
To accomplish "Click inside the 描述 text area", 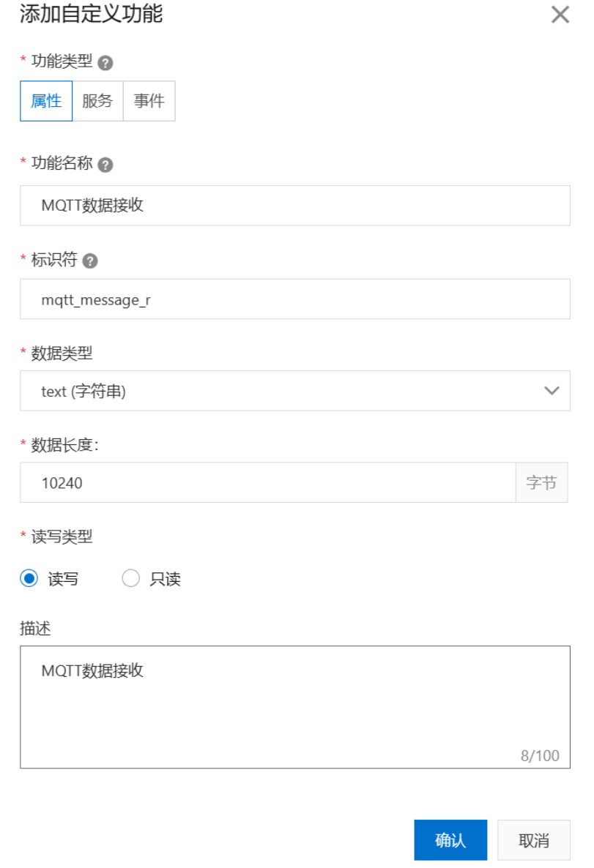I will [294, 707].
